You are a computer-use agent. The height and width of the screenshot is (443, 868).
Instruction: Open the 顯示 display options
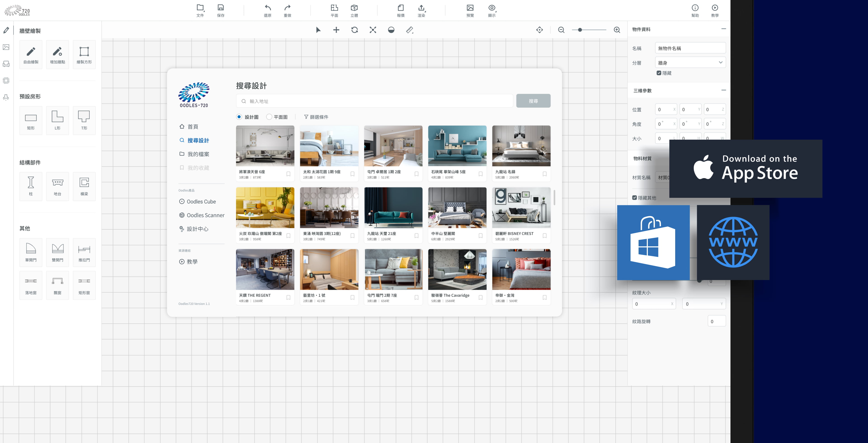click(x=492, y=10)
